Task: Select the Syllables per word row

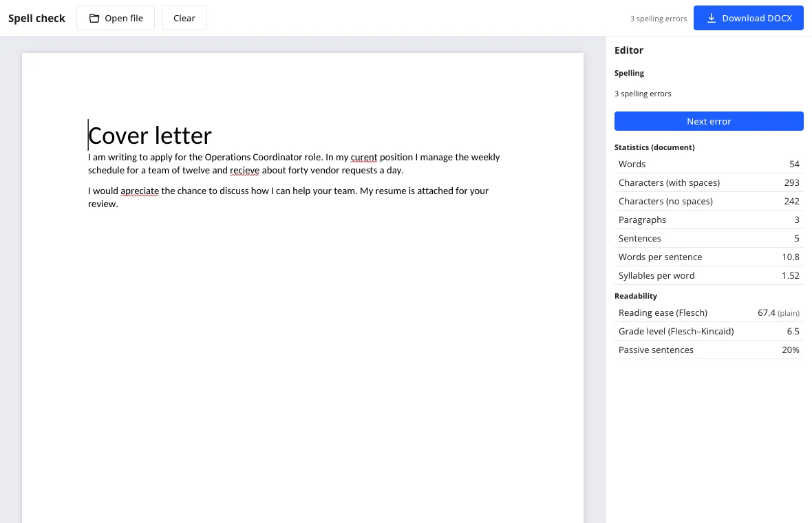Action: 708,276
